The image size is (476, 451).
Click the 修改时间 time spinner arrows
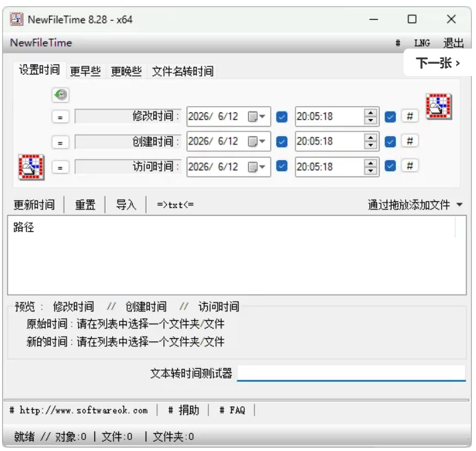371,116
